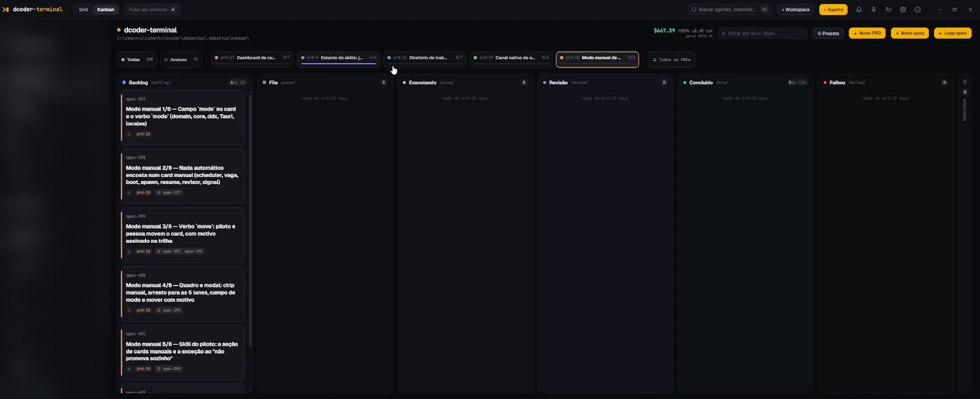
Task: Click the Executando column header
Action: (464, 82)
